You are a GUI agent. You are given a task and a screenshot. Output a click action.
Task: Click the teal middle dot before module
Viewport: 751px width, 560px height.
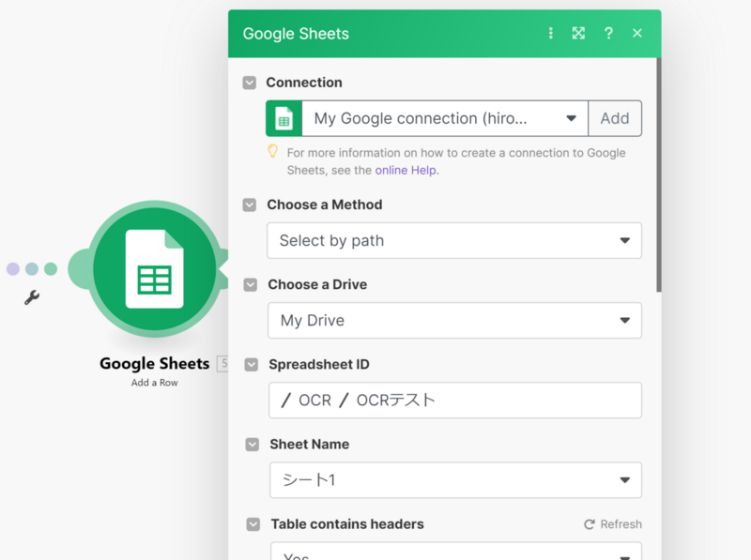pos(32,269)
